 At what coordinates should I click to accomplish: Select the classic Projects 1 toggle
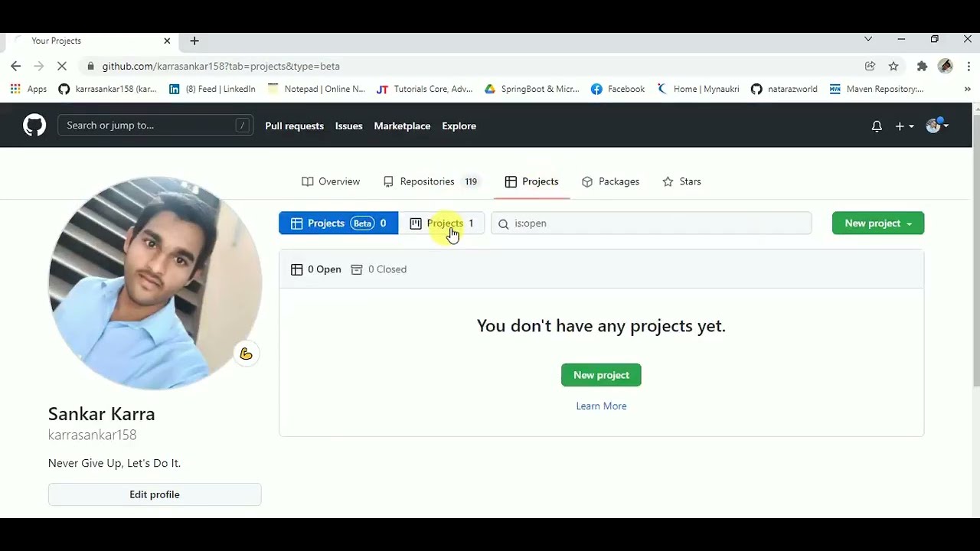click(x=442, y=223)
